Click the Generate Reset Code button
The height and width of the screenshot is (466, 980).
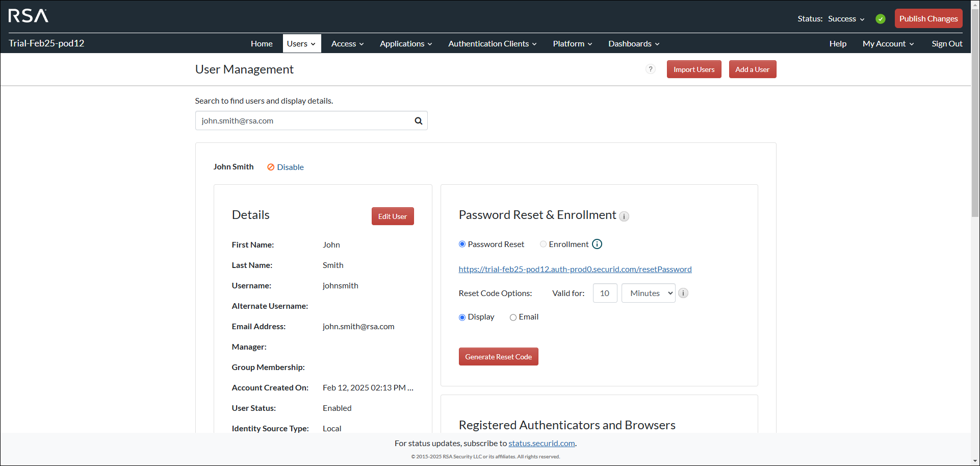pyautogui.click(x=498, y=356)
